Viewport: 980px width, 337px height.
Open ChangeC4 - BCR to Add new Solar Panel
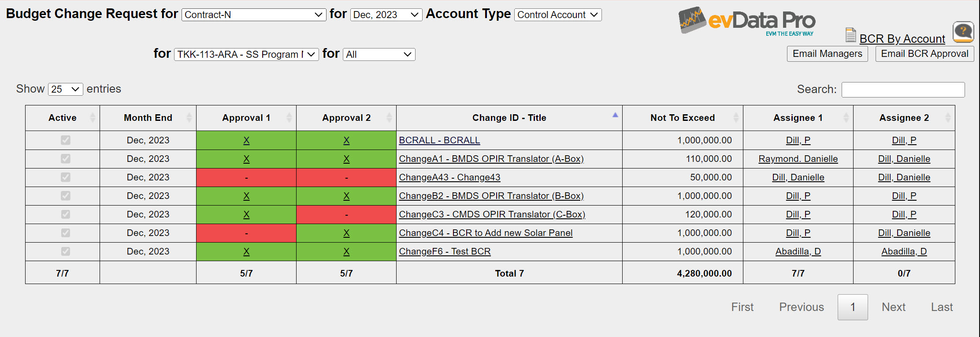[x=486, y=233]
